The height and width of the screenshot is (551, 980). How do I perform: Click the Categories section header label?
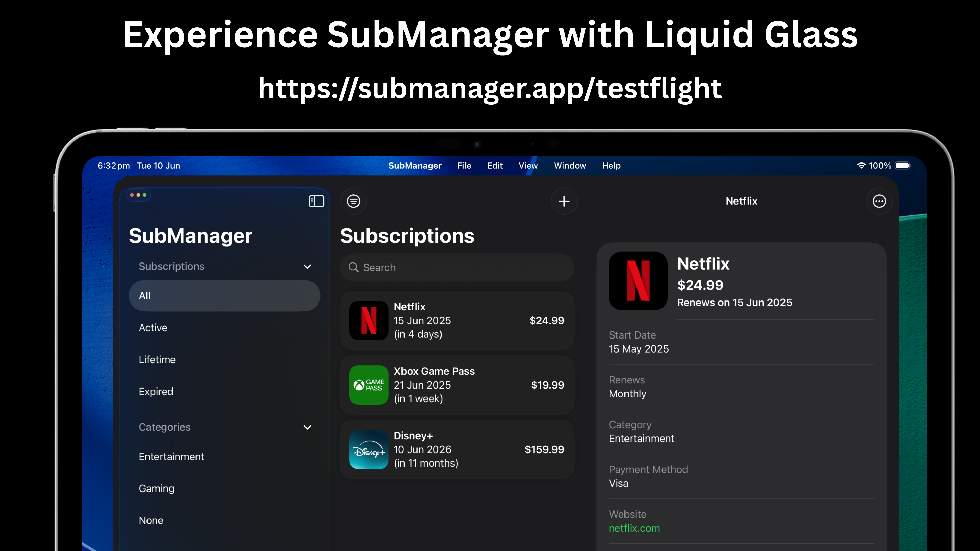165,428
